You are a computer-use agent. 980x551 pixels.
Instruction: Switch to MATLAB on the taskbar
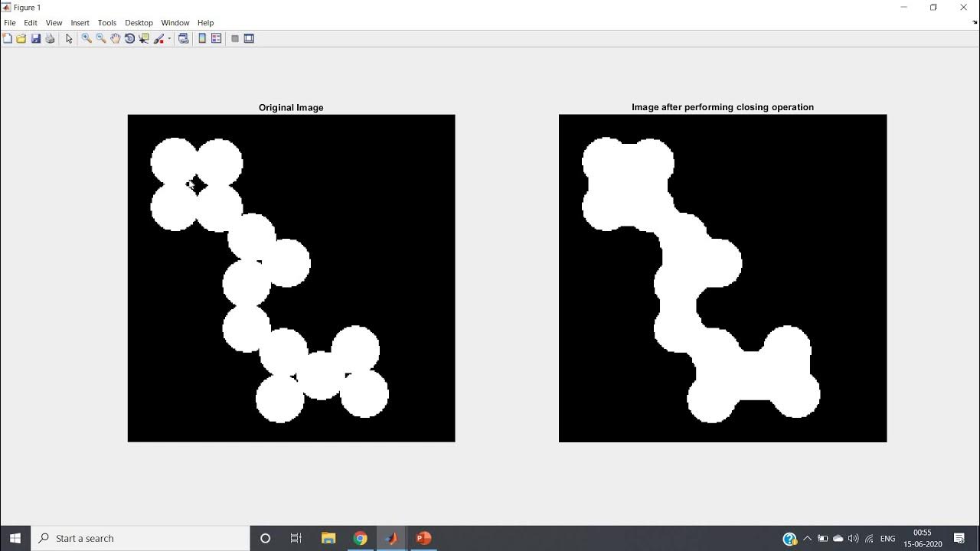click(392, 538)
